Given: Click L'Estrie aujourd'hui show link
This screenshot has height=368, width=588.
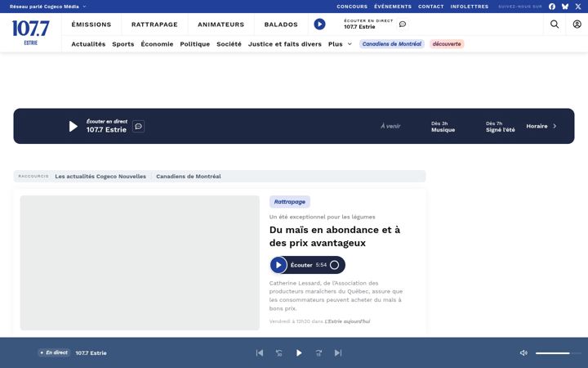Looking at the screenshot, I should 347,321.
